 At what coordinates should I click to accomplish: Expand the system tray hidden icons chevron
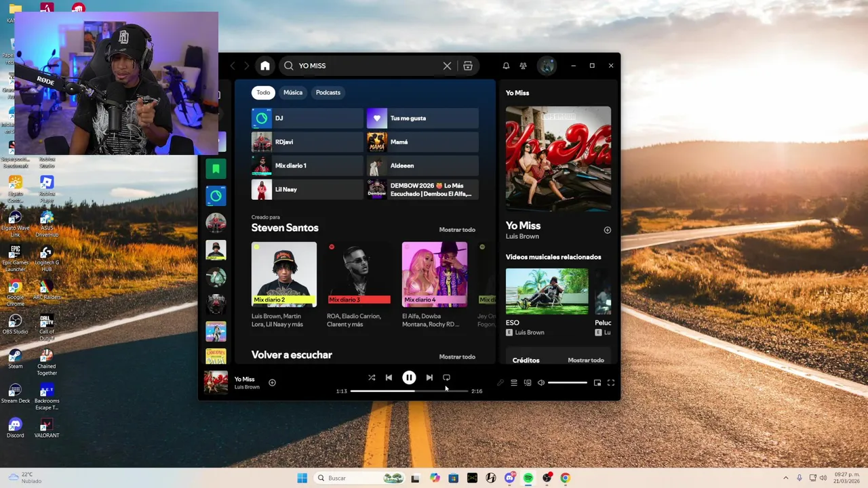[786, 478]
